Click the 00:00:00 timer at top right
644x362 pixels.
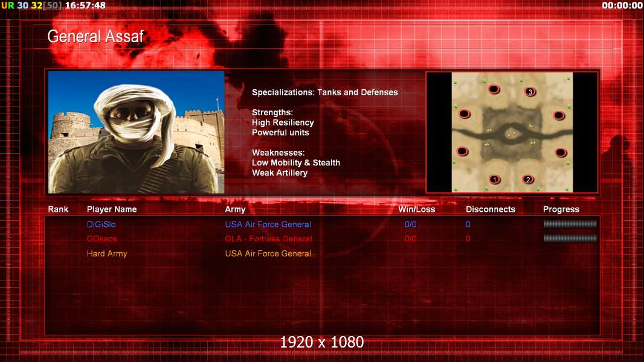pos(622,5)
